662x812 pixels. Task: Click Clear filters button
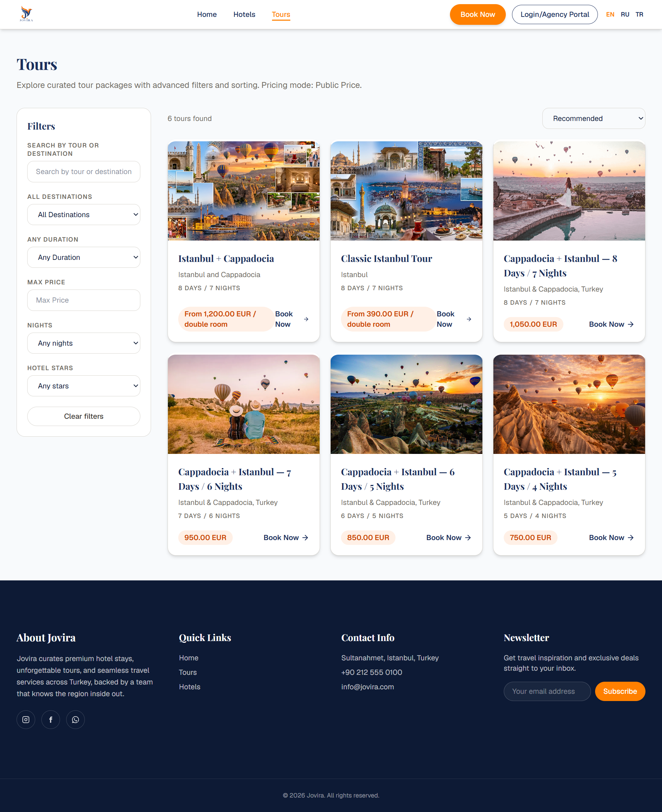click(x=83, y=416)
